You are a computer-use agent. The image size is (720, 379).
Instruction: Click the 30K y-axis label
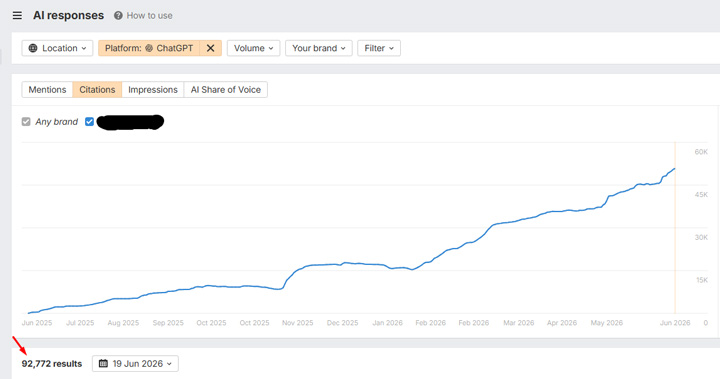tap(701, 238)
